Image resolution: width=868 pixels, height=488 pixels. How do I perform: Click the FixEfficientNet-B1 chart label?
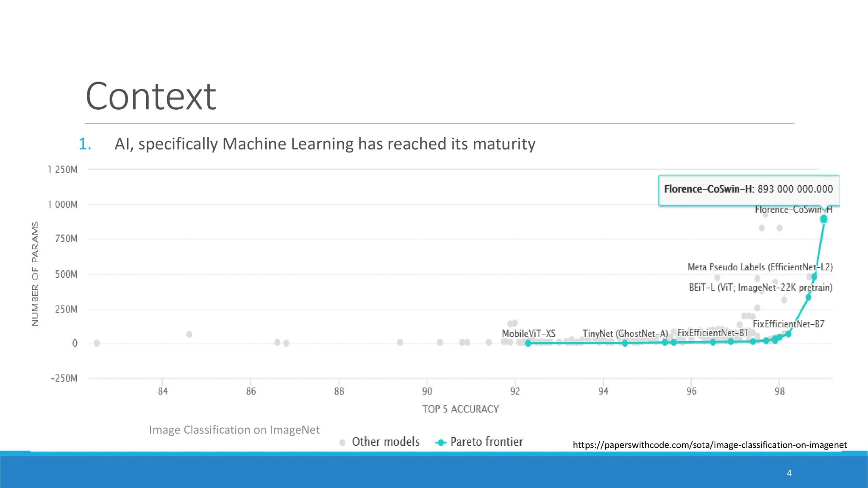coord(712,333)
